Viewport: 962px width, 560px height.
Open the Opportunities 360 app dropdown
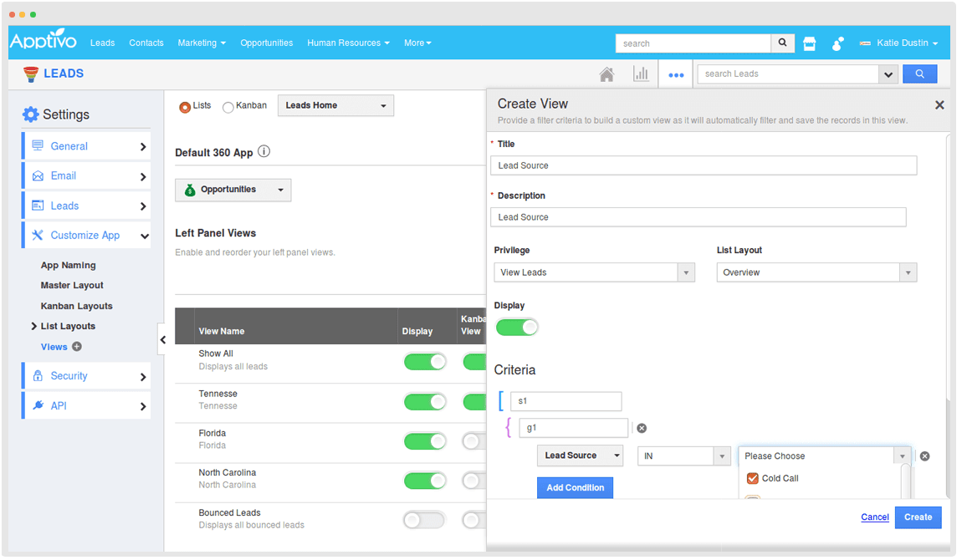pyautogui.click(x=233, y=190)
